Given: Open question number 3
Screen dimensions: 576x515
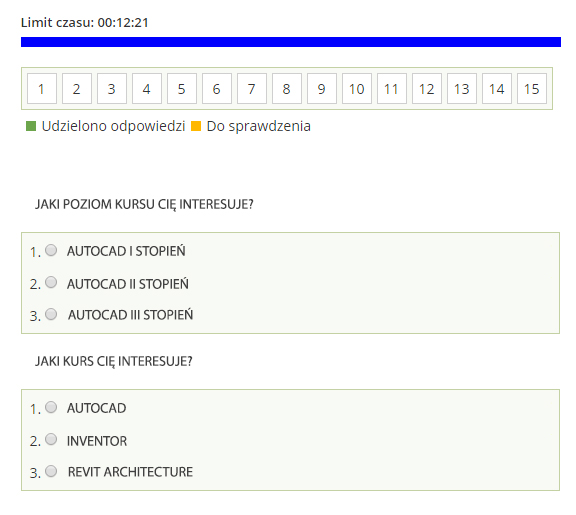Looking at the screenshot, I should [x=112, y=89].
